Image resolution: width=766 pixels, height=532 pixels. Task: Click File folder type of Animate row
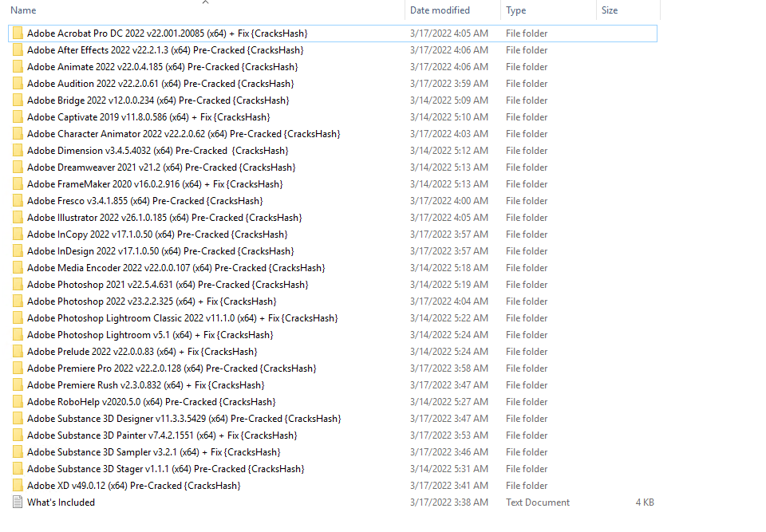click(x=527, y=67)
